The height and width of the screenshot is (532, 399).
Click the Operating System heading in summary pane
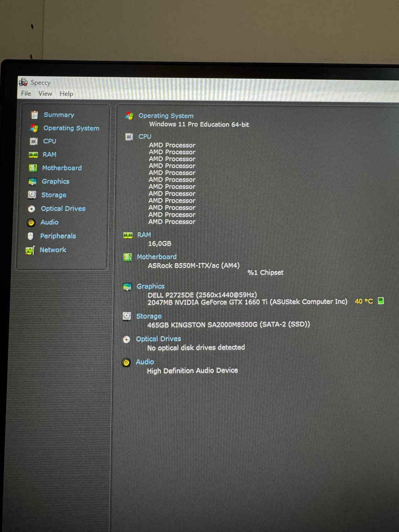166,116
